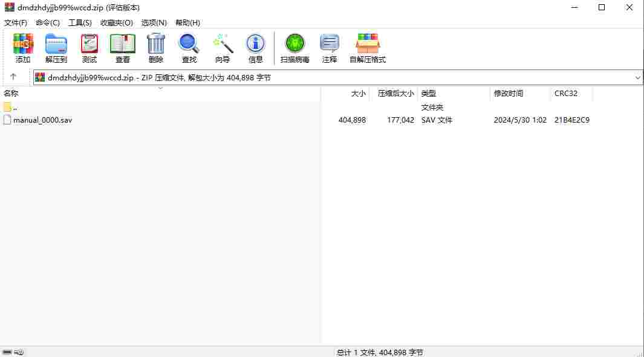Viewport: 644px width, 357px height.
Task: Click 自解压格式 (SFX) icon
Action: pos(368,44)
